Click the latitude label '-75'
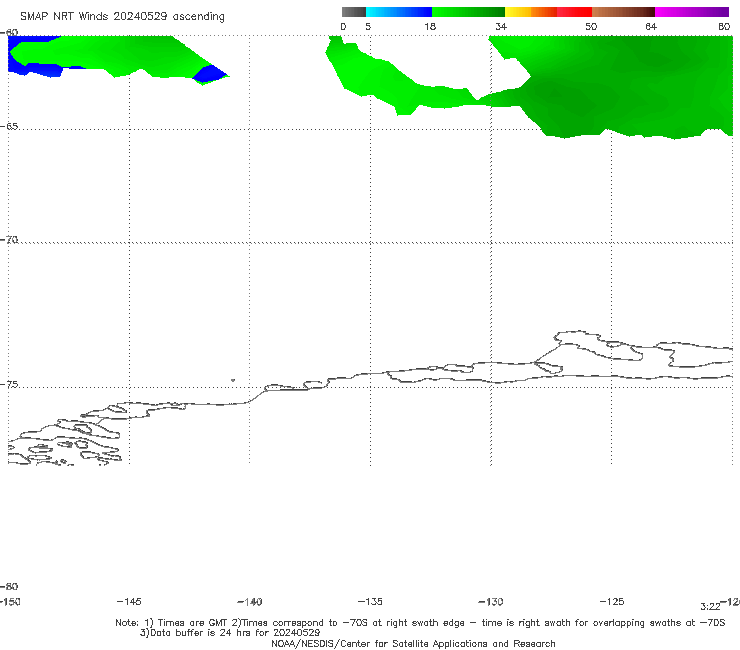The width and height of the screenshot is (740, 650). pos(9,385)
